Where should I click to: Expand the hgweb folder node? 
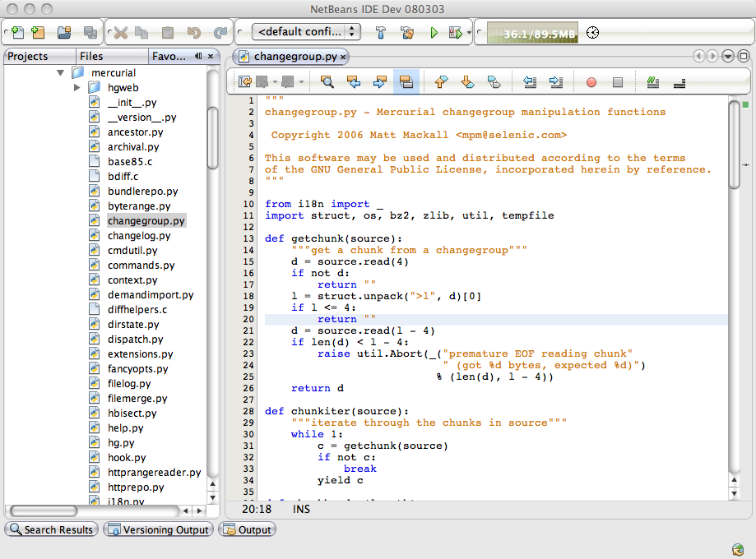(x=77, y=87)
